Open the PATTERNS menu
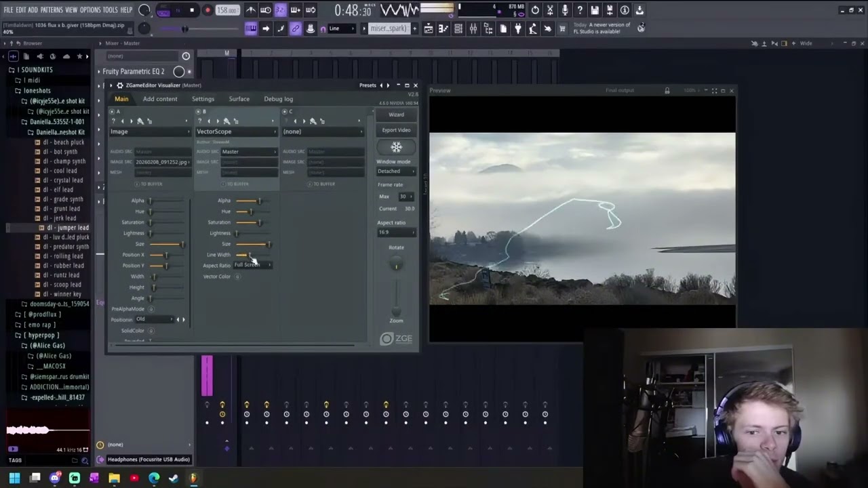The width and height of the screenshot is (868, 488). pos(52,10)
